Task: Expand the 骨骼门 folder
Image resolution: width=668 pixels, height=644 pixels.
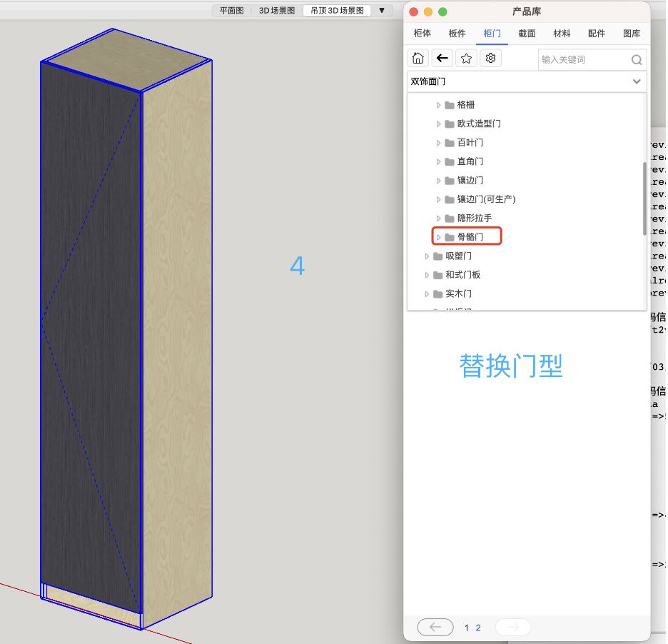Action: [439, 237]
